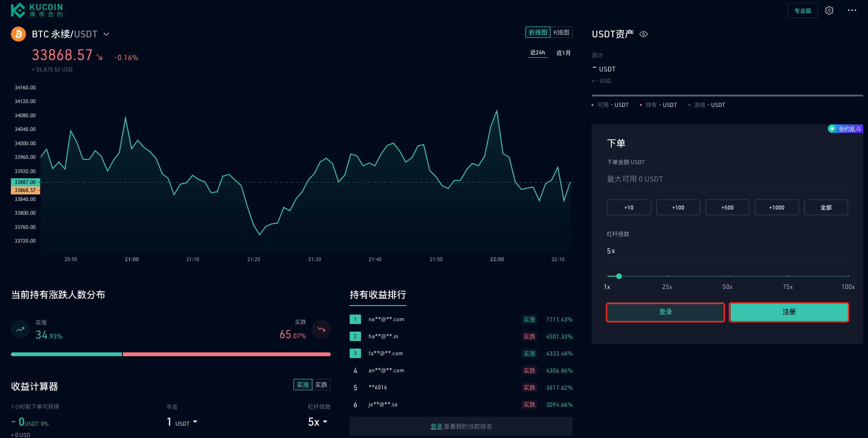868x438 pixels.
Task: Open the 5x leverage dropdown in calculator
Action: pyautogui.click(x=318, y=422)
